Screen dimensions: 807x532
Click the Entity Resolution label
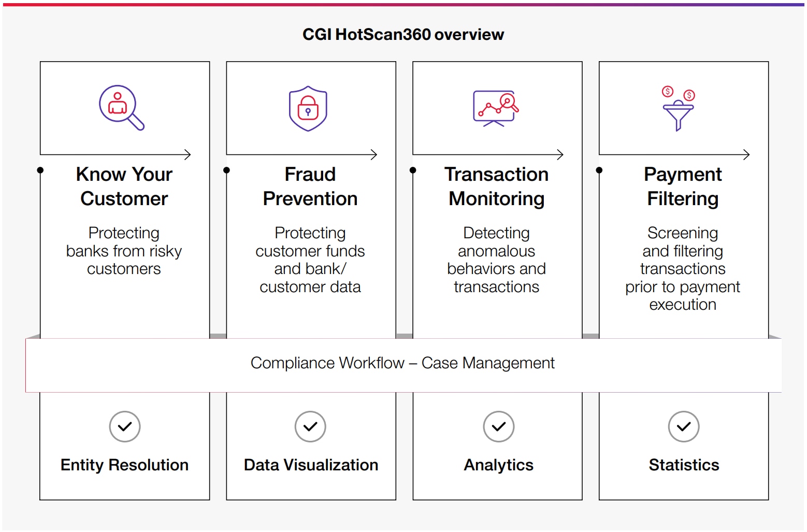(125, 465)
